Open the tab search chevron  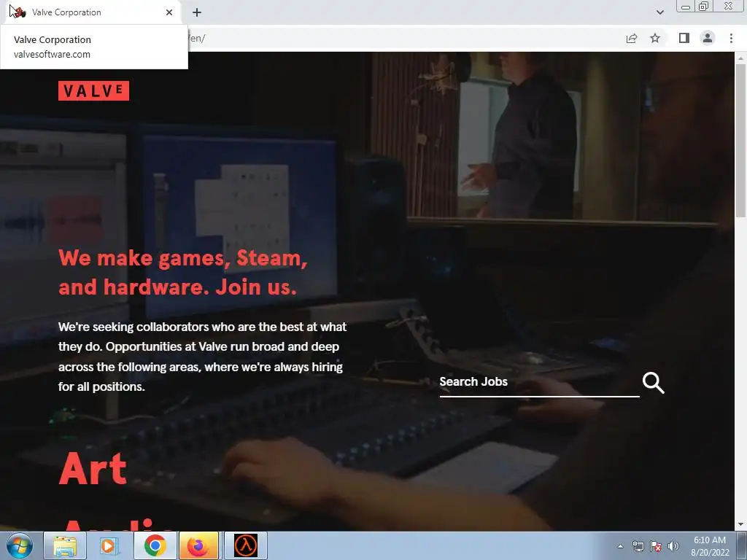pos(659,12)
